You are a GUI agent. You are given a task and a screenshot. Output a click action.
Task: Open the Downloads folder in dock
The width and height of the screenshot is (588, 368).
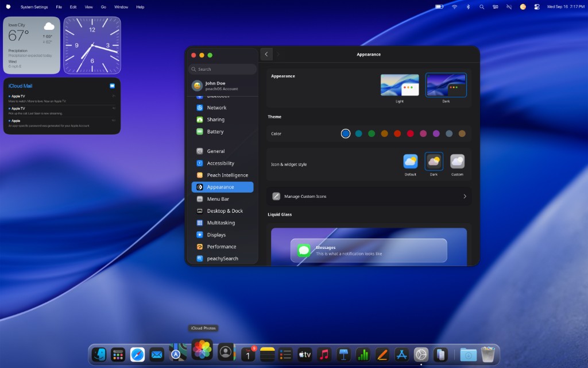pyautogui.click(x=469, y=354)
